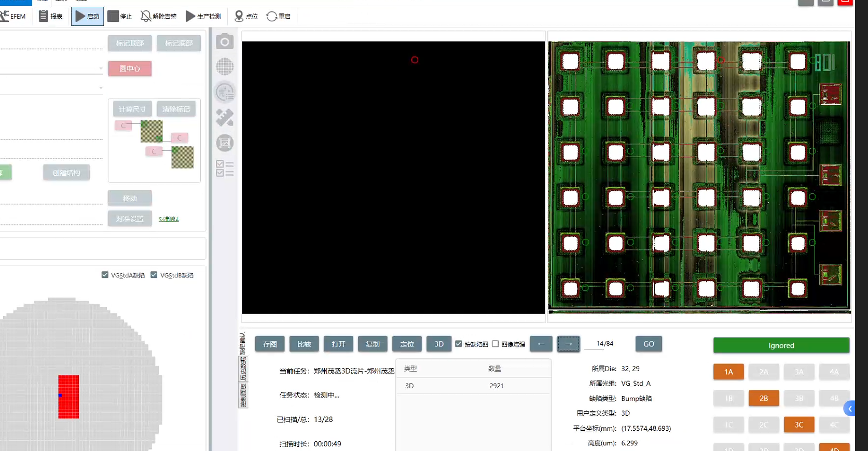Select the wafer grid map icon
868x451 pixels.
[x=225, y=66]
